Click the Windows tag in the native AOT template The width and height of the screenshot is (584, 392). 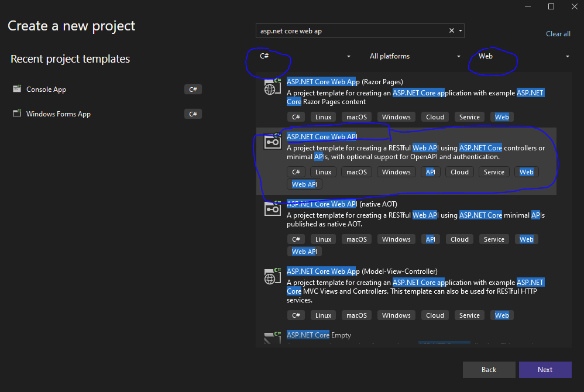click(x=396, y=239)
